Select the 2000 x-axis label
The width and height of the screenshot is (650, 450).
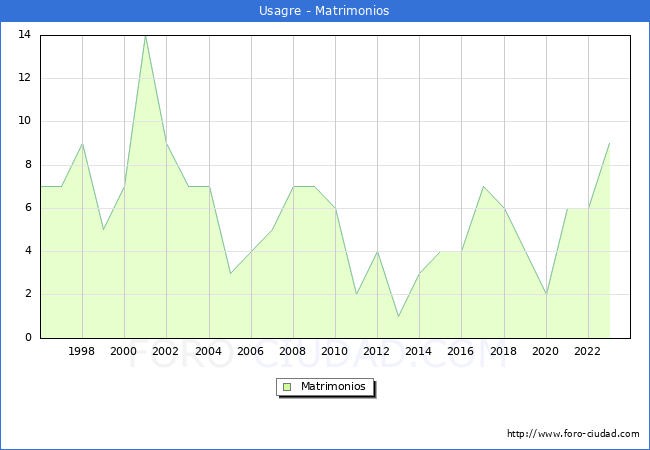pos(124,351)
